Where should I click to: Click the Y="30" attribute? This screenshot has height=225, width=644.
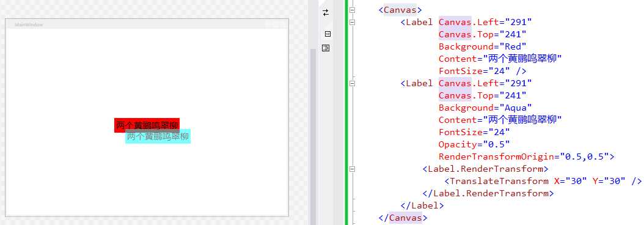click(609, 182)
